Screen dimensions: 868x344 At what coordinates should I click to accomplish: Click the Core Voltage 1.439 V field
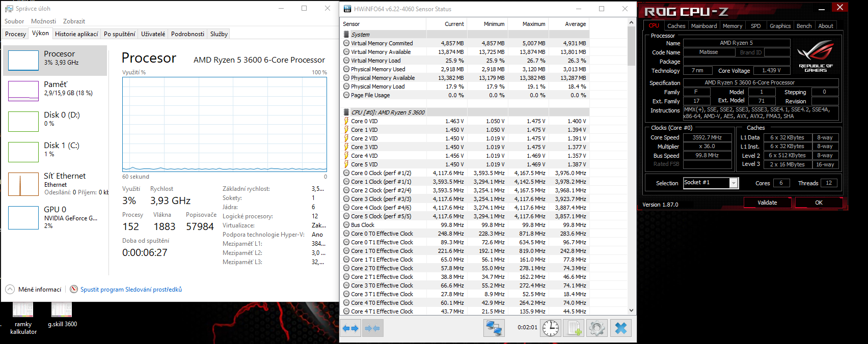[x=771, y=71]
